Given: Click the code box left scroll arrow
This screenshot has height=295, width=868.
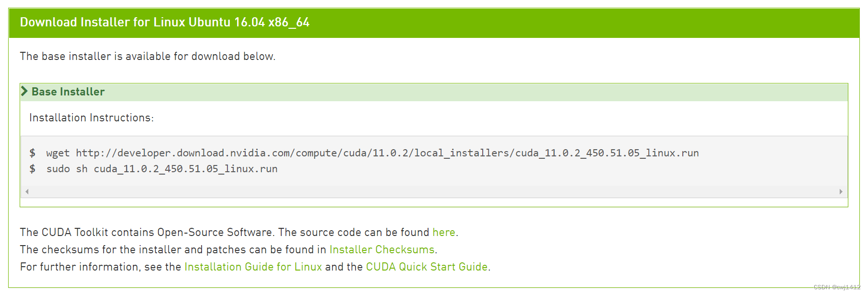Looking at the screenshot, I should (x=27, y=191).
